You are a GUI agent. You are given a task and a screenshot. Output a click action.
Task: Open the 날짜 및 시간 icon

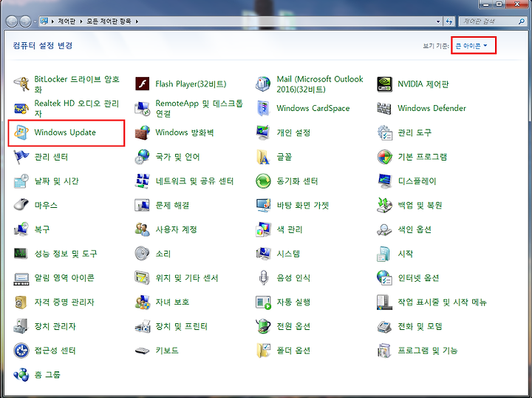[21, 181]
